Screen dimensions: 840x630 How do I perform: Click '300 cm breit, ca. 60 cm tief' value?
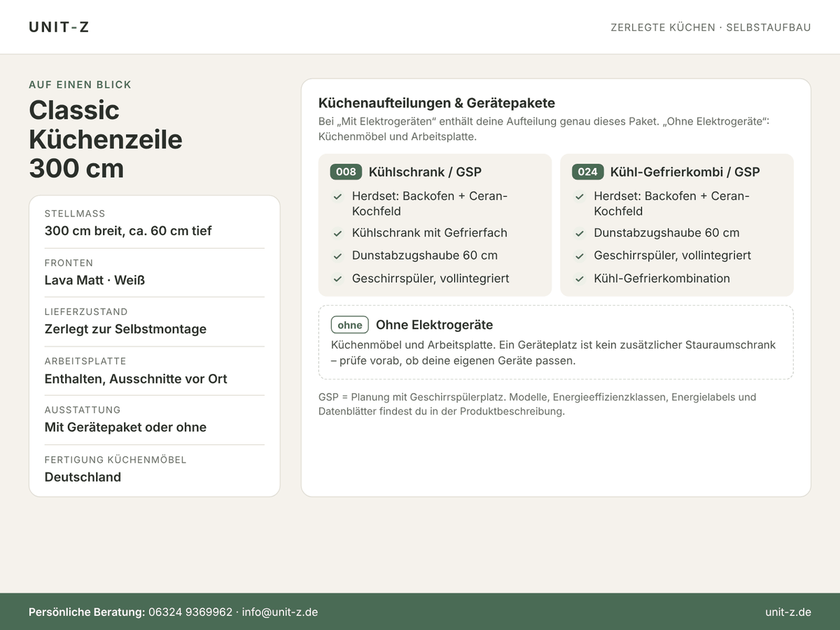[128, 230]
